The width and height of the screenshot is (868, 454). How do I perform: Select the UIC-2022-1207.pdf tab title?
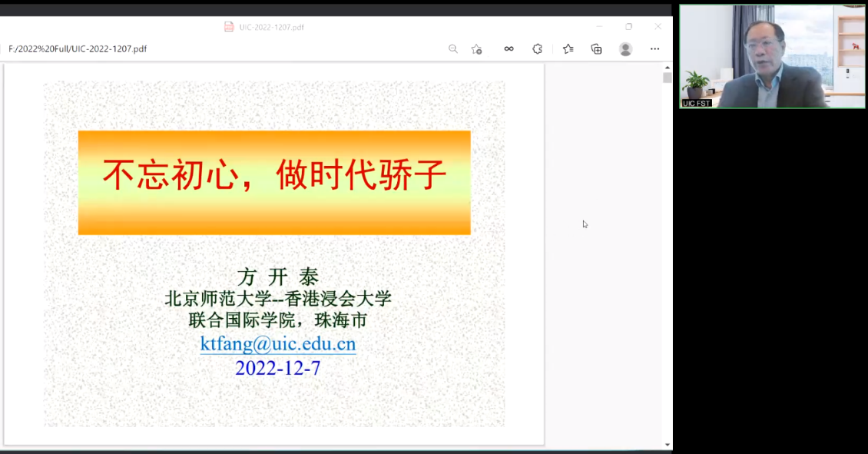(x=271, y=27)
